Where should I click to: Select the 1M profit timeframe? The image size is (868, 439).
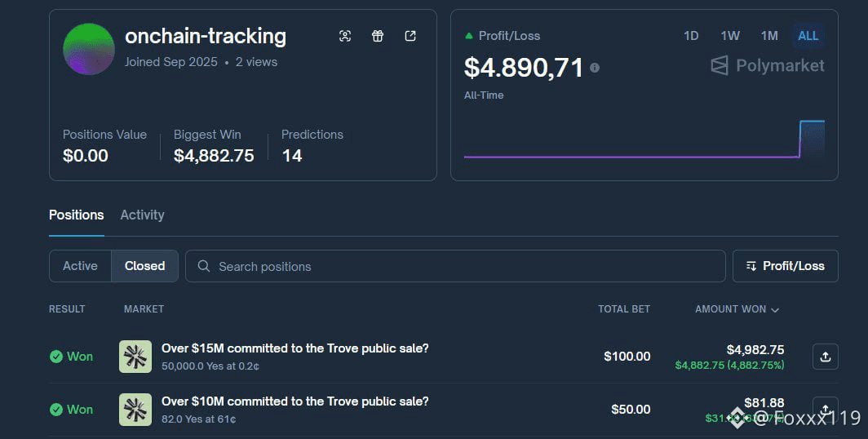coord(769,36)
